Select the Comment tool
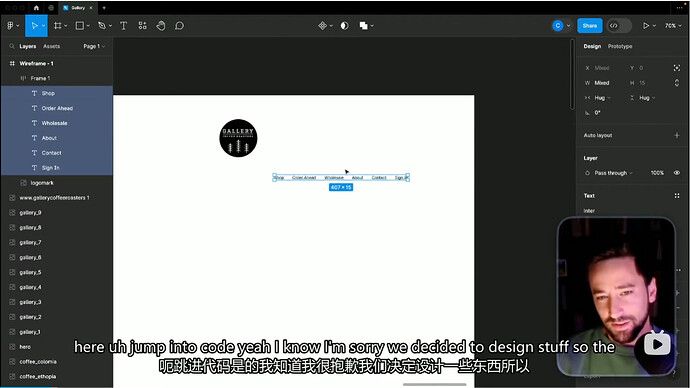Screen dimensions: 690x388 coord(179,26)
